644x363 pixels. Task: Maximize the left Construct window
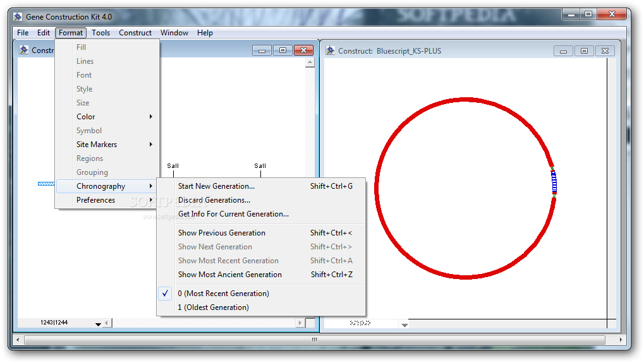[283, 51]
